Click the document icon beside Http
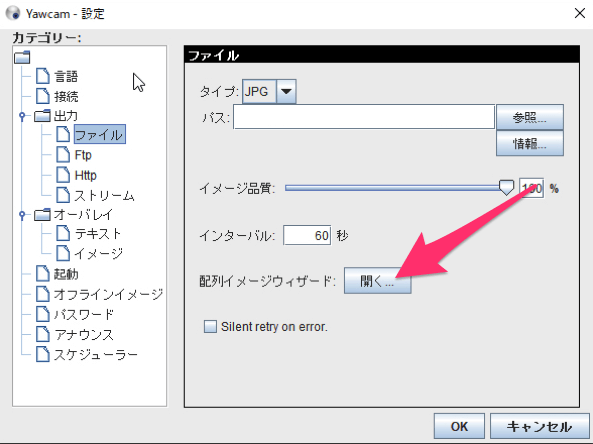 pos(63,175)
